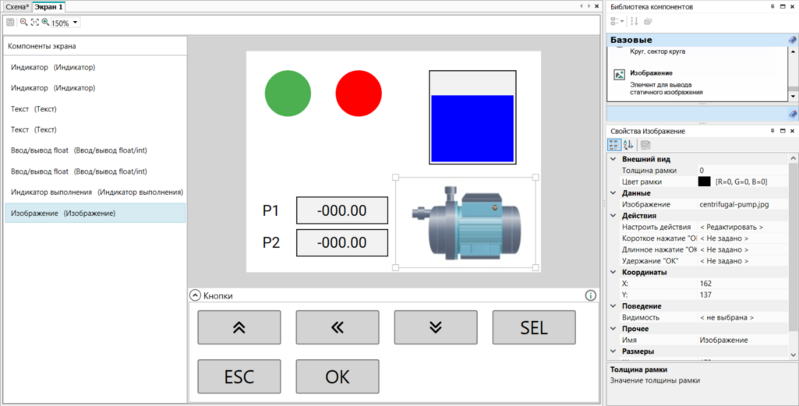Click the Видимость property value

click(743, 317)
